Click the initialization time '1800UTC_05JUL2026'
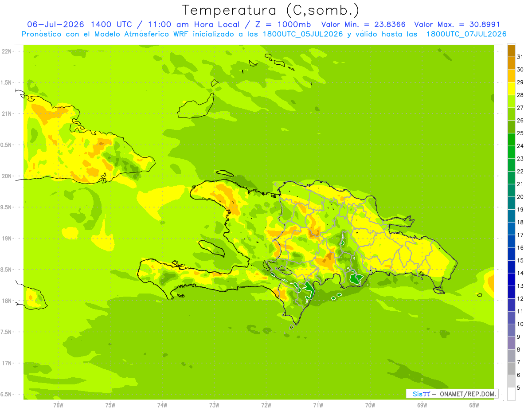532x411 pixels. coord(303,34)
